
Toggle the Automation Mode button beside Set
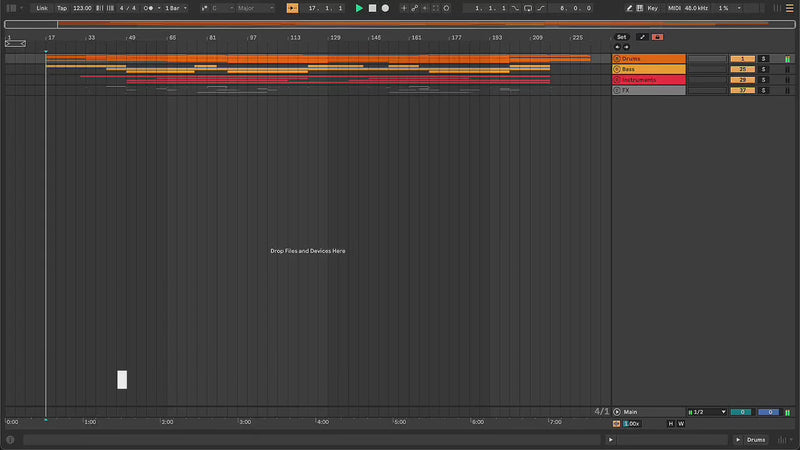pos(642,37)
